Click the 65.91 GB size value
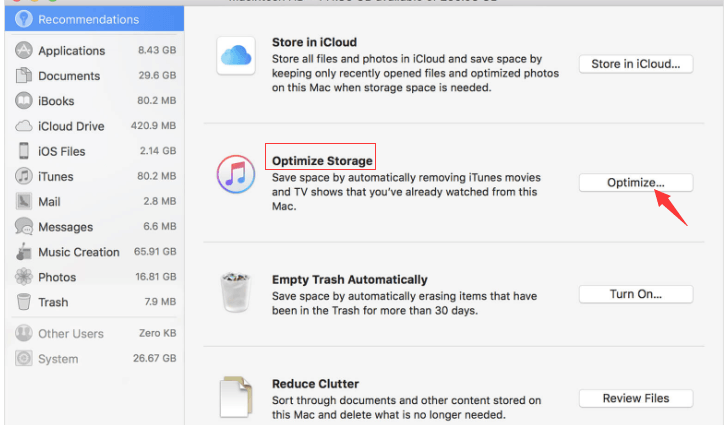This screenshot has width=725, height=425. tap(155, 251)
